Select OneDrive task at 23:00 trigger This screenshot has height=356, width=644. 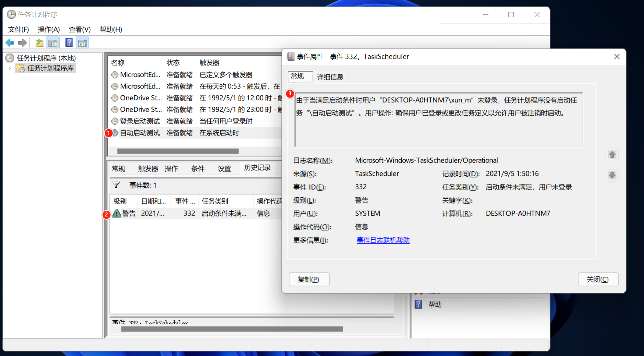[196, 109]
